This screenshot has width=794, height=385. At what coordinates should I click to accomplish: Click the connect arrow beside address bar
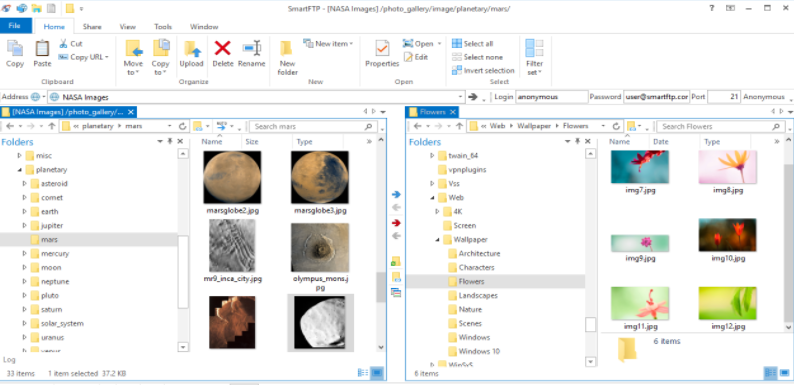[x=473, y=97]
